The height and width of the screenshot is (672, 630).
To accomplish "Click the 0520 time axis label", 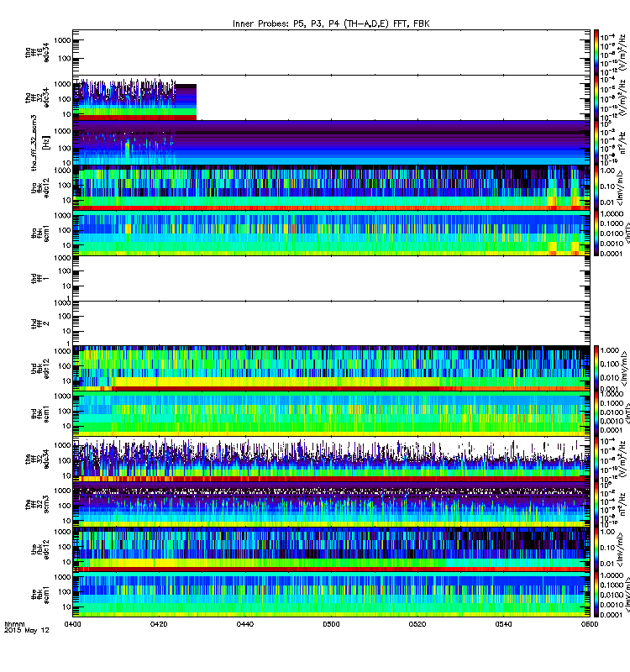I will click(x=417, y=624).
